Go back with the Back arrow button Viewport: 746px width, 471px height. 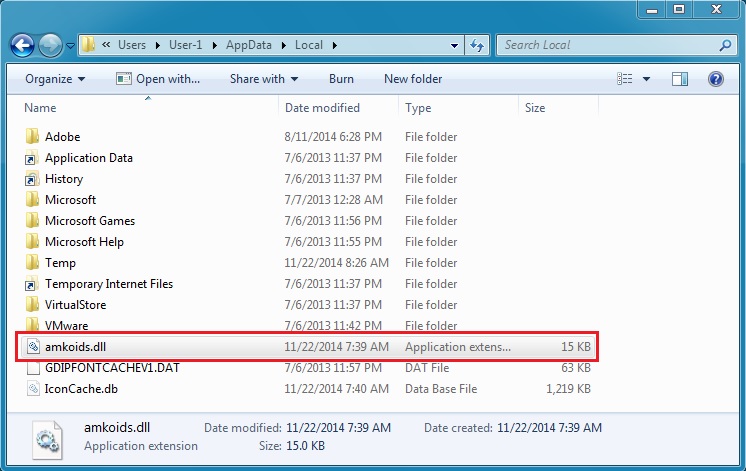(22, 46)
